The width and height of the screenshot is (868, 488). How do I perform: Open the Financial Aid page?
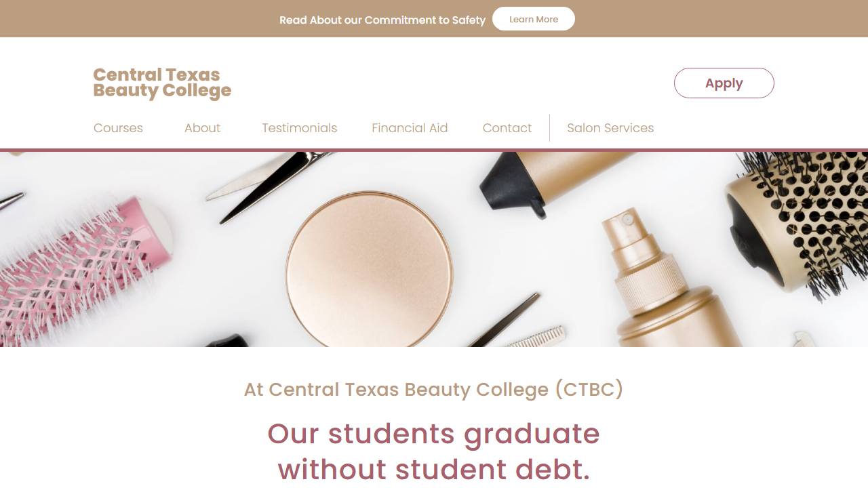[410, 128]
